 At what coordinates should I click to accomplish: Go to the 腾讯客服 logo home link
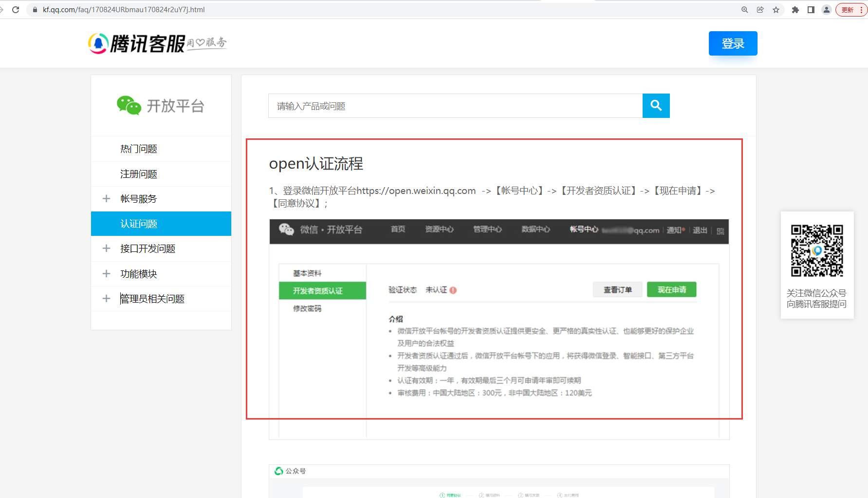[x=157, y=43]
